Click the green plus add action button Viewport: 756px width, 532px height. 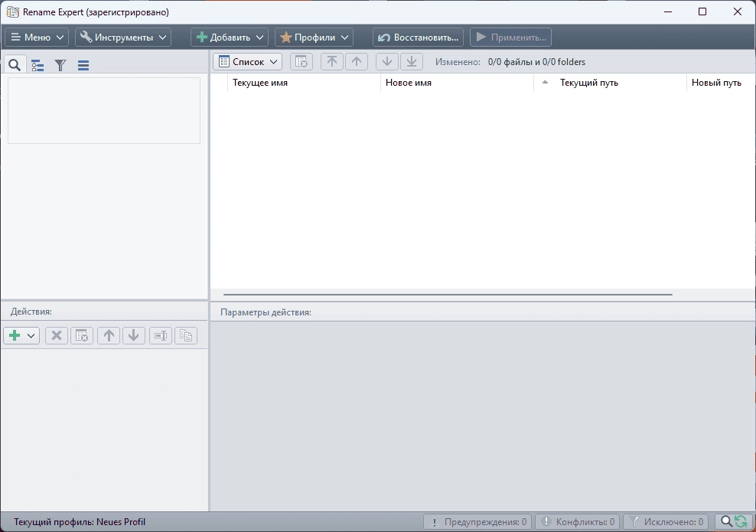(15, 335)
